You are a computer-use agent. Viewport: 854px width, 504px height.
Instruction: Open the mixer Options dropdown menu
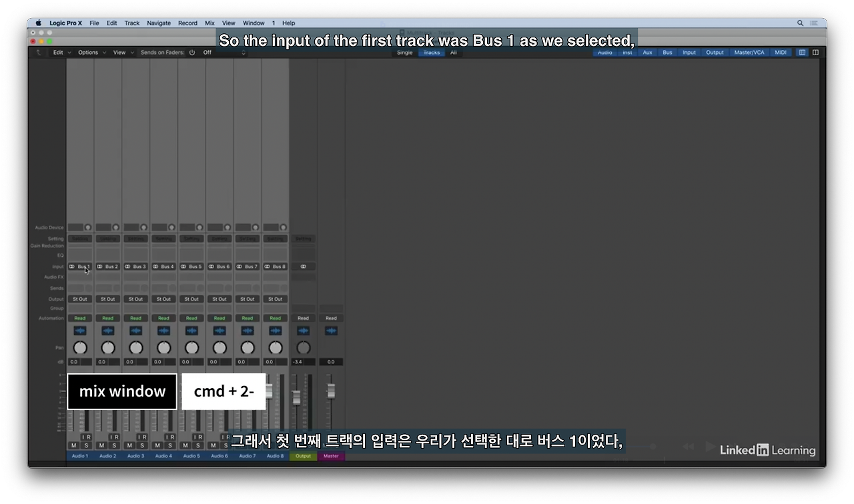[x=91, y=53]
